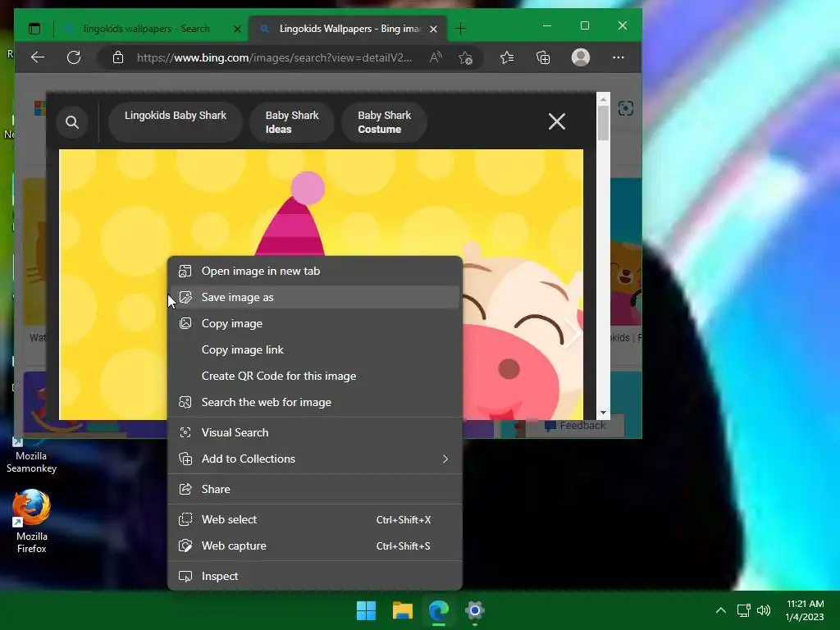Open File Explorer from the taskbar
Screen dimensions: 840x630
(403, 610)
